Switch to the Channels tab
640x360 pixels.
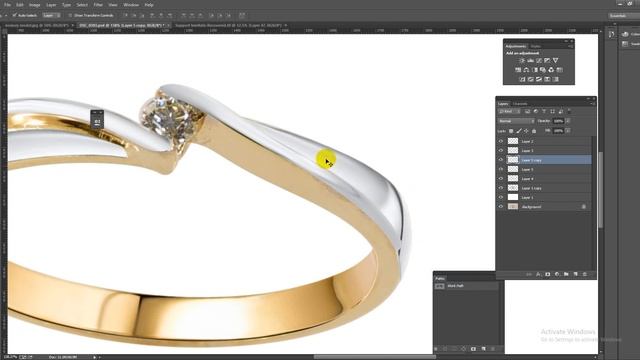coord(520,104)
